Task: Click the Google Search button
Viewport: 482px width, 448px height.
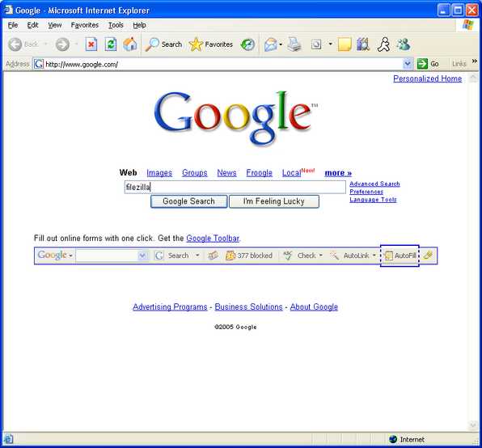Action: [x=188, y=201]
